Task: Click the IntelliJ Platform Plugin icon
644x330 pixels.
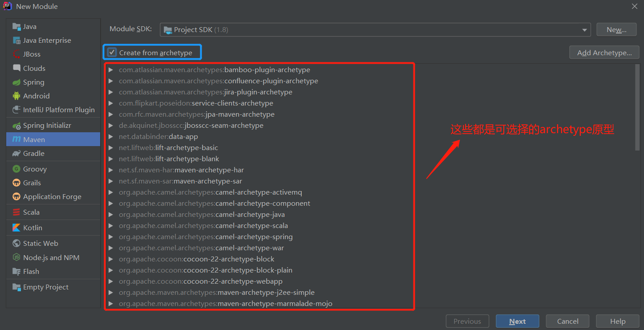Action: (x=16, y=110)
